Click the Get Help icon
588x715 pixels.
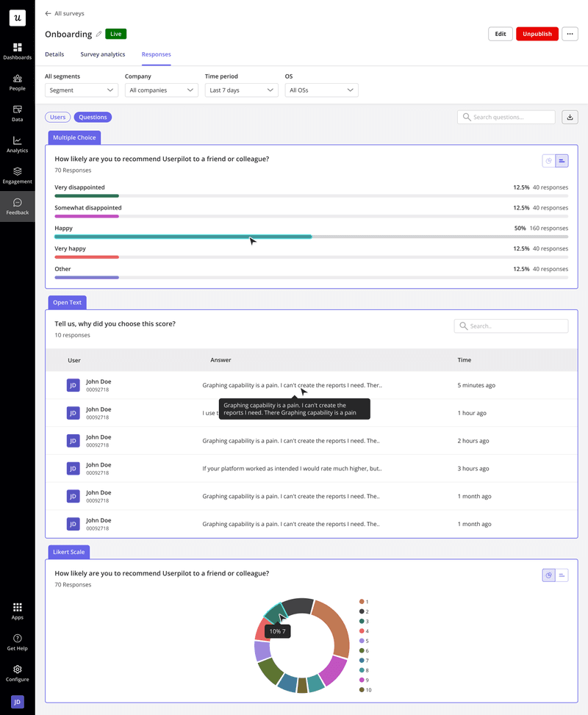tap(17, 642)
